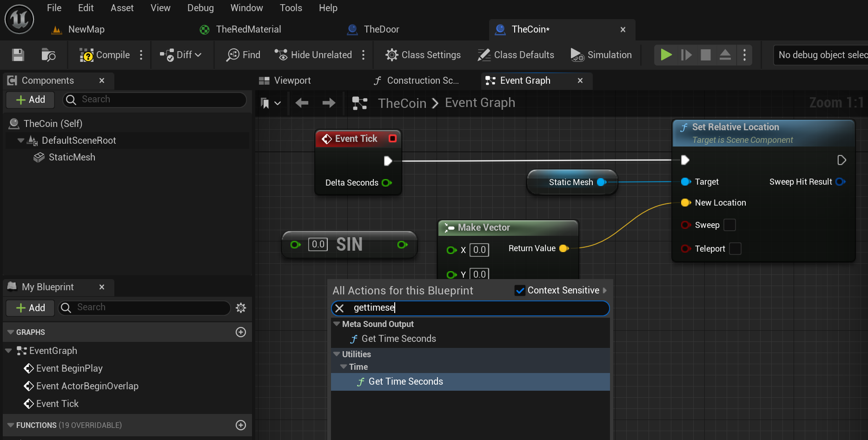Collapse the DefaultSceneRoot tree node
The image size is (868, 440).
[x=20, y=140]
